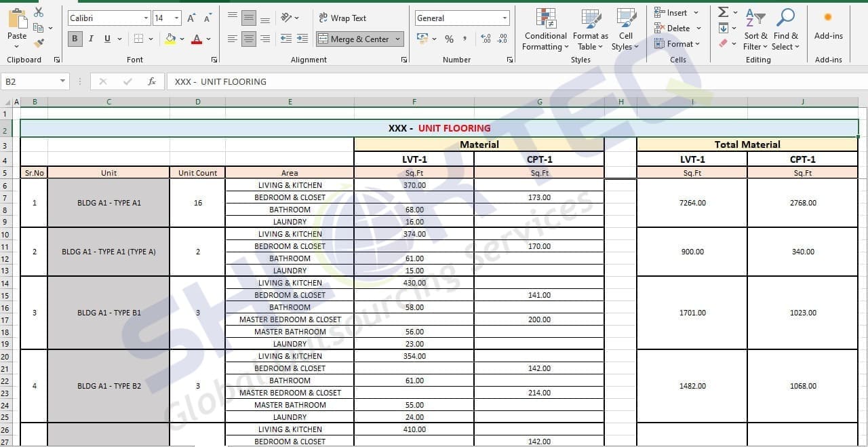The image size is (868, 447).
Task: Open Number group dialog launcher
Action: (x=510, y=60)
